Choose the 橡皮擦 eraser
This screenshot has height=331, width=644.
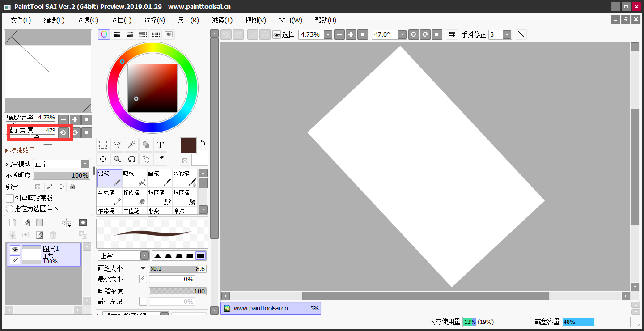click(x=135, y=197)
